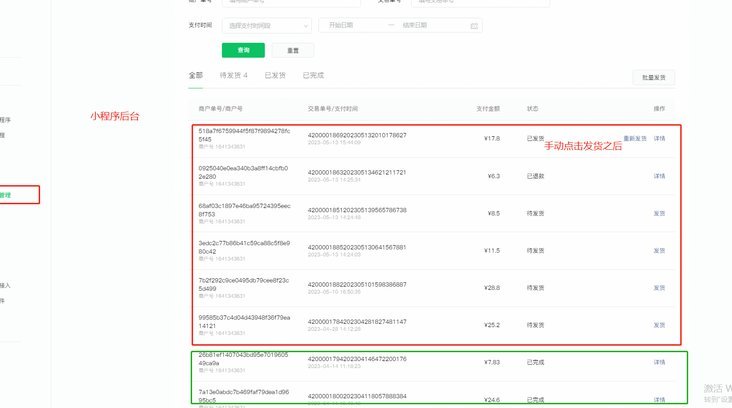Switch to the 已完成 tab
732x408 pixels.
[x=313, y=75]
